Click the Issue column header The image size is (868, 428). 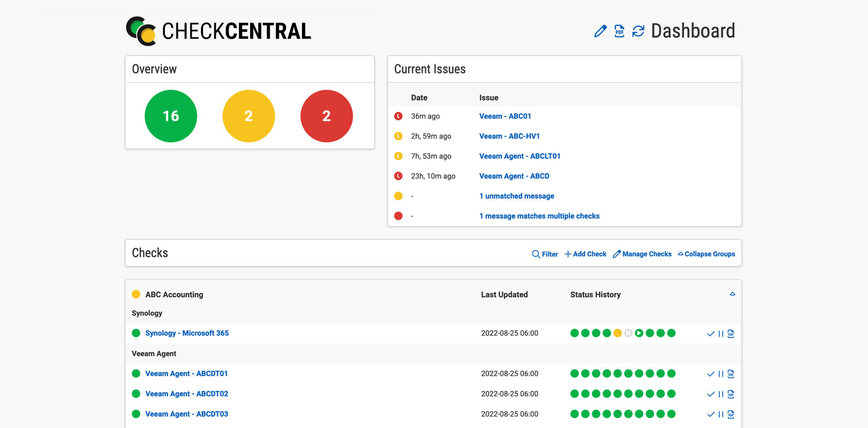[489, 98]
